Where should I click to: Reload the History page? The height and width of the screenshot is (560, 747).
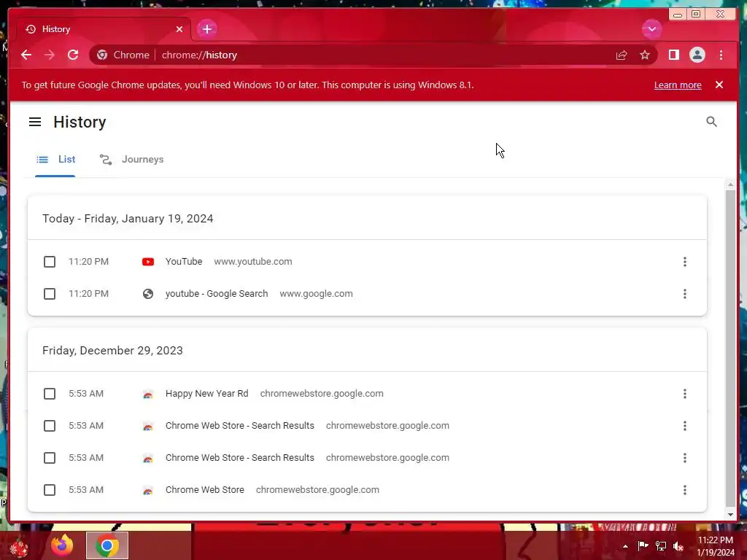click(x=73, y=55)
